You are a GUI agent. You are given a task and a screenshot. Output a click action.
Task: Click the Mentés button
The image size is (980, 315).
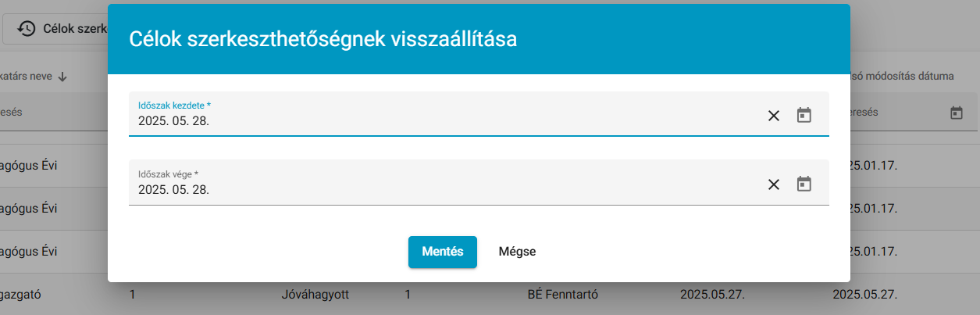coord(443,252)
